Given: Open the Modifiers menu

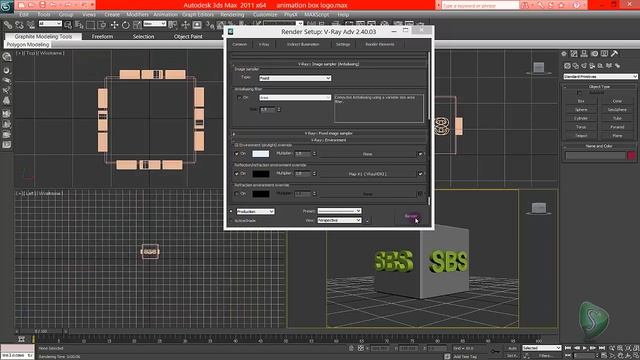Looking at the screenshot, I should pos(137,14).
